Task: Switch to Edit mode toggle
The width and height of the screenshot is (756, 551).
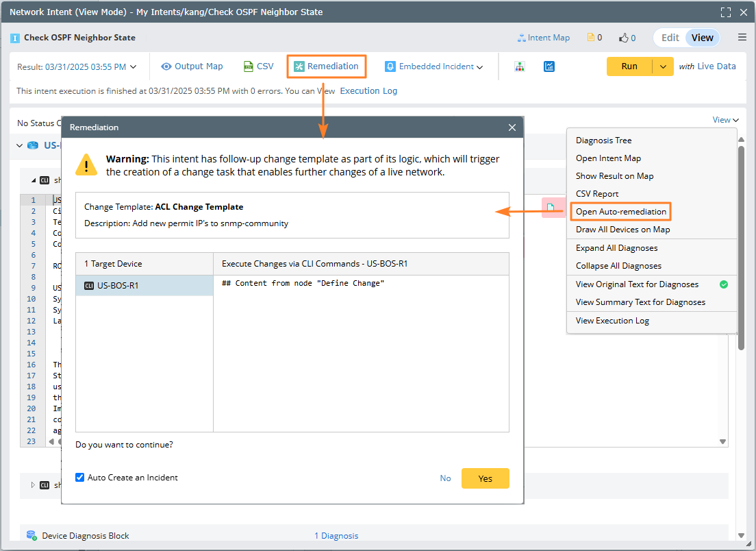Action: [x=670, y=38]
